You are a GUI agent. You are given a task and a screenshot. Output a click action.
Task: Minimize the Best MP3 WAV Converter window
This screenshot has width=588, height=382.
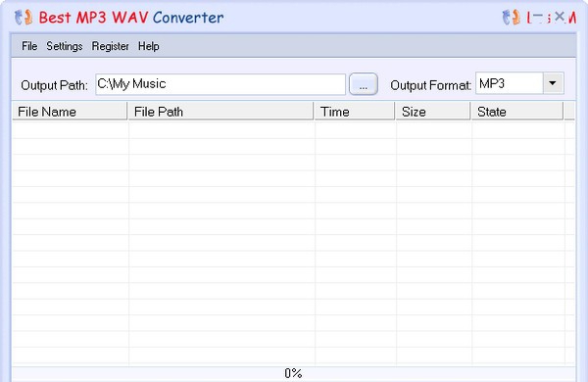pos(537,17)
